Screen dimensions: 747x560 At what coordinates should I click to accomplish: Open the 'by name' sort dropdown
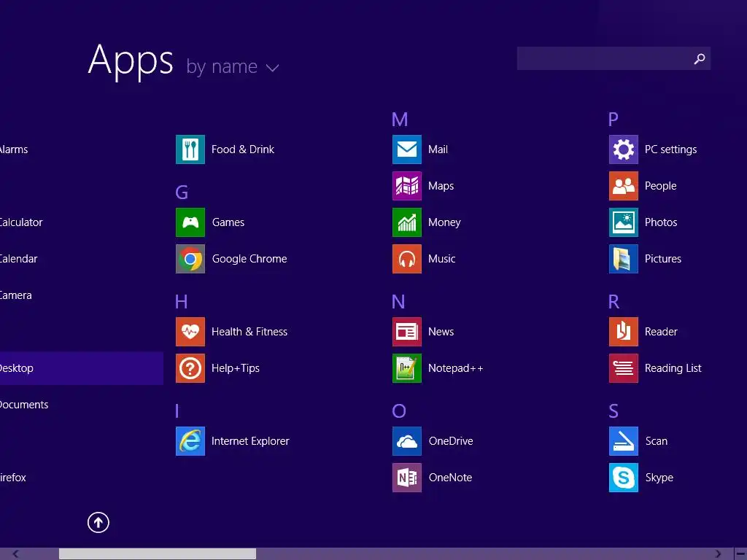232,66
